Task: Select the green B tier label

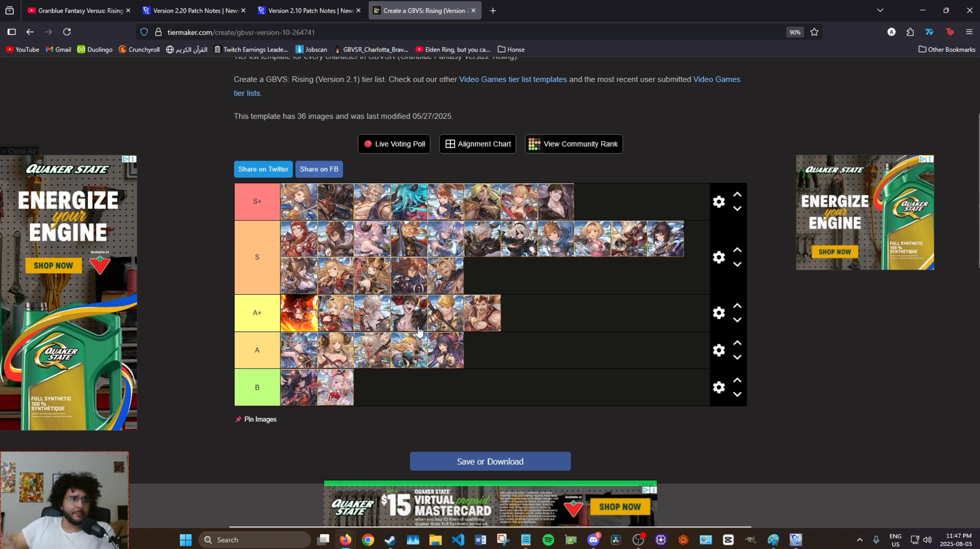Action: point(257,387)
